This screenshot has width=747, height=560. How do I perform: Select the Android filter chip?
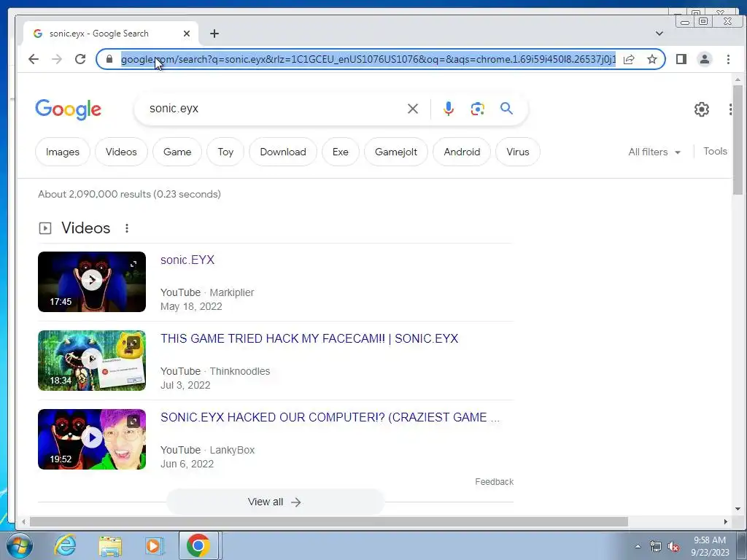coord(462,152)
